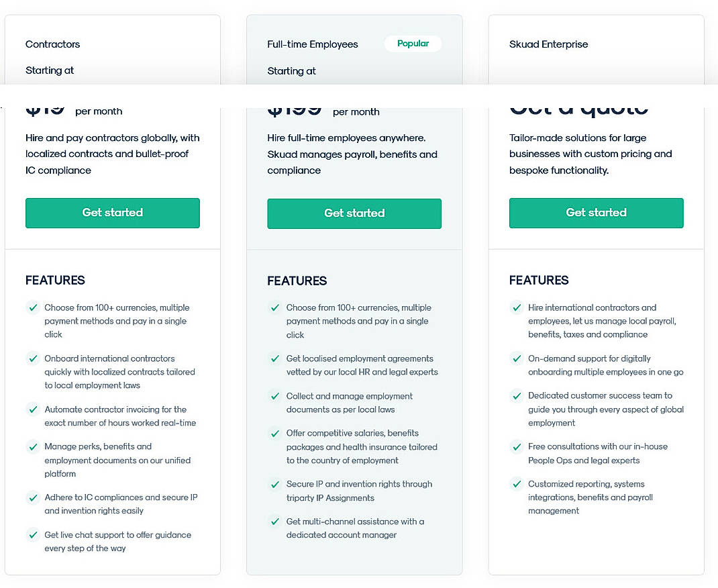
Task: Select the check icon for 'Automate contractor invoicing'
Action: coord(33,409)
